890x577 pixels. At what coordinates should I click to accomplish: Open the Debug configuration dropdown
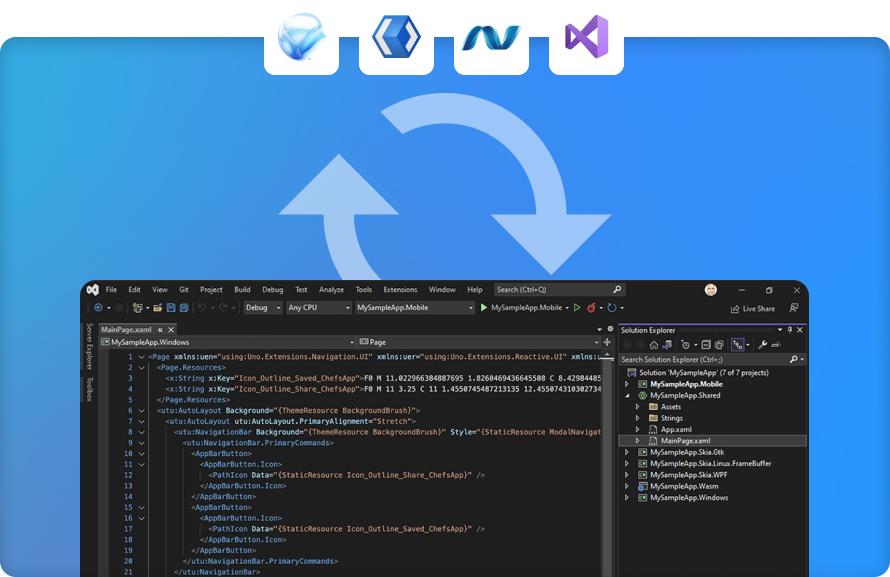point(263,308)
